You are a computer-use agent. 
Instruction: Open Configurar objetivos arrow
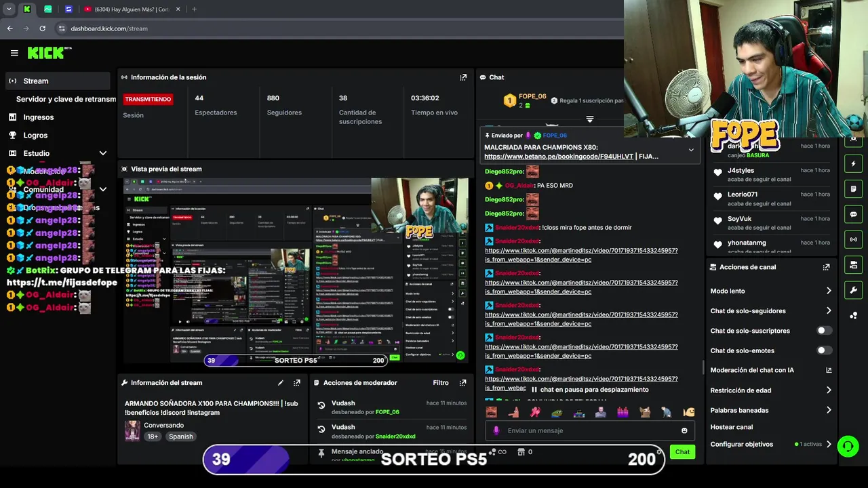(x=829, y=445)
